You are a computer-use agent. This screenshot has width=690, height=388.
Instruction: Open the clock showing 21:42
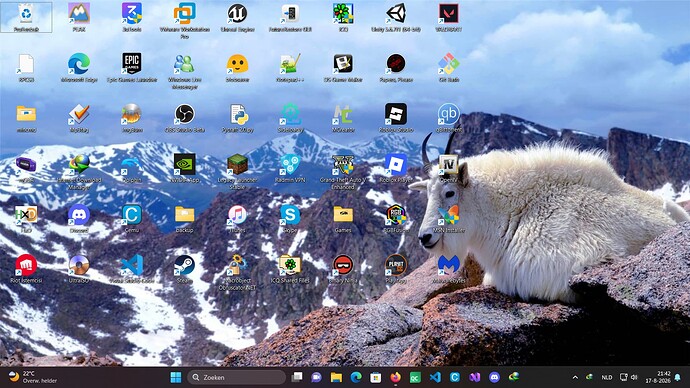(x=658, y=377)
